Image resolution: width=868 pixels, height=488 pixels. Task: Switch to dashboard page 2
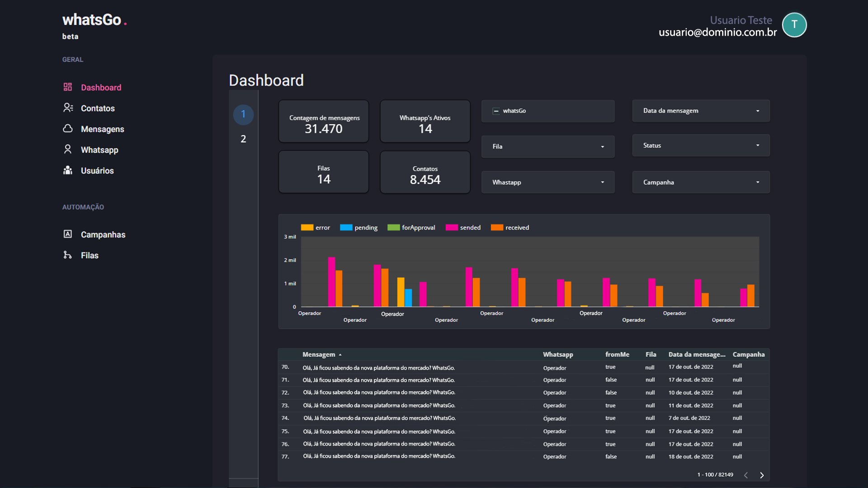coord(243,139)
